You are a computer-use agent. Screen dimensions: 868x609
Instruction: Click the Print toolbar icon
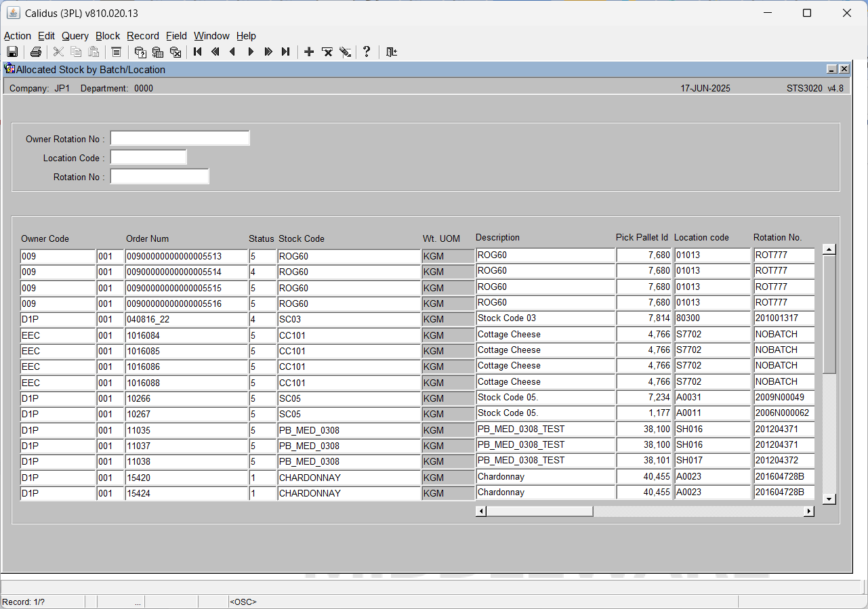36,52
